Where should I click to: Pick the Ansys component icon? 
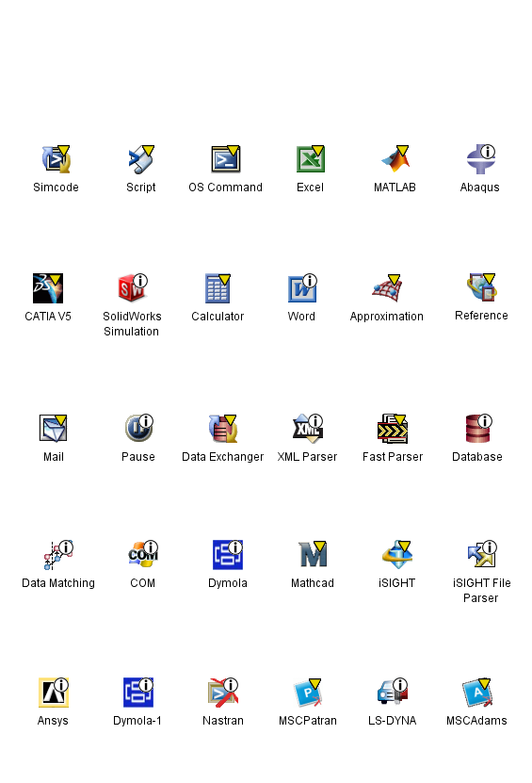pyautogui.click(x=54, y=693)
